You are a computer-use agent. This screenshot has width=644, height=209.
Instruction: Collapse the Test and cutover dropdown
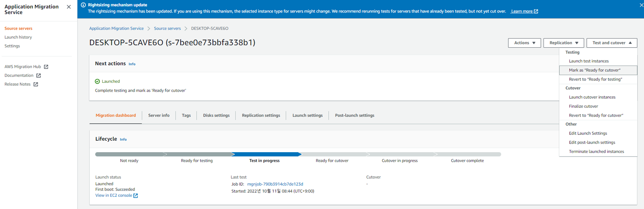(612, 43)
